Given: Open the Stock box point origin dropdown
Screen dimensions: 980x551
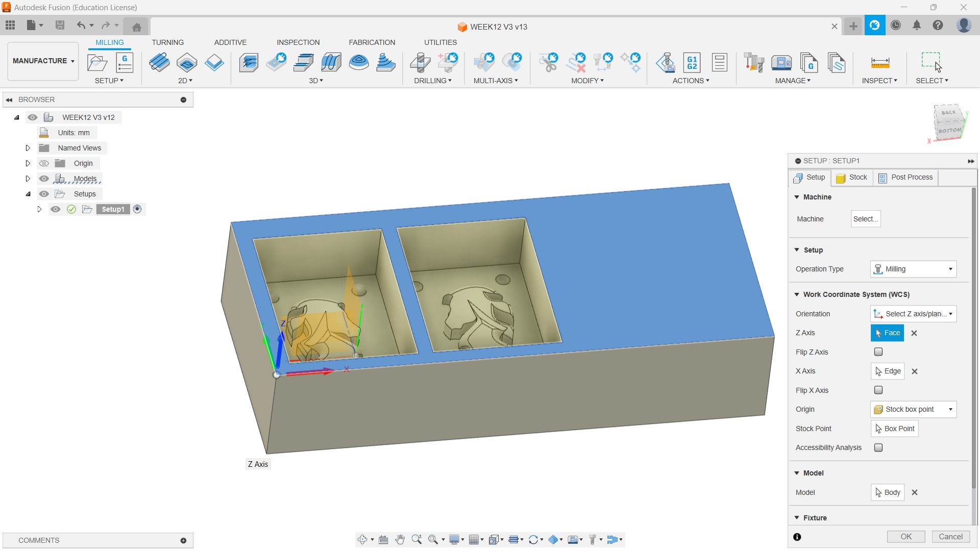Looking at the screenshot, I should coord(913,409).
